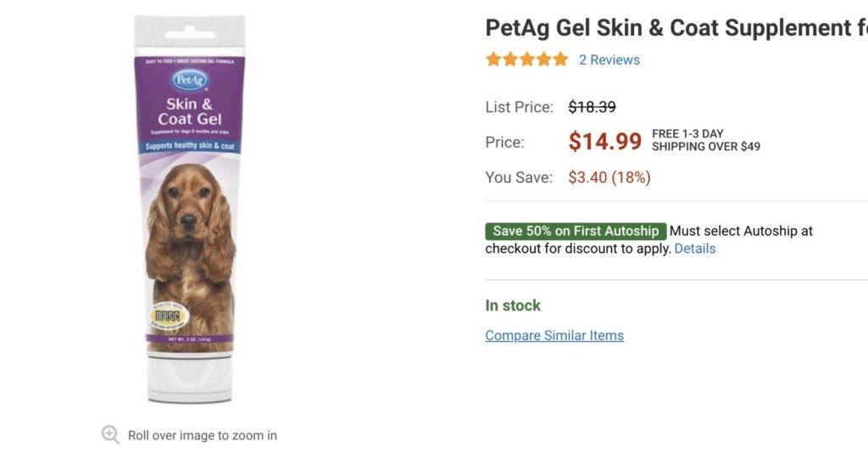Click the Skin & Coat Gel label on tube
Image resolution: width=868 pixels, height=470 pixels.
click(x=189, y=112)
